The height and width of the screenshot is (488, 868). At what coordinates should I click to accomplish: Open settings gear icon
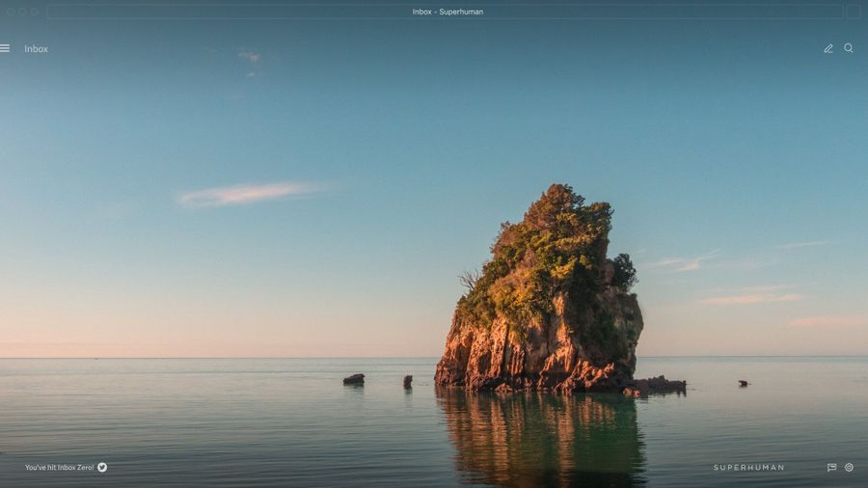coord(849,468)
